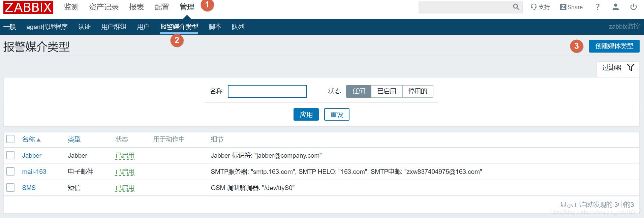
Task: Go to 队列 submenu
Action: tap(238, 27)
